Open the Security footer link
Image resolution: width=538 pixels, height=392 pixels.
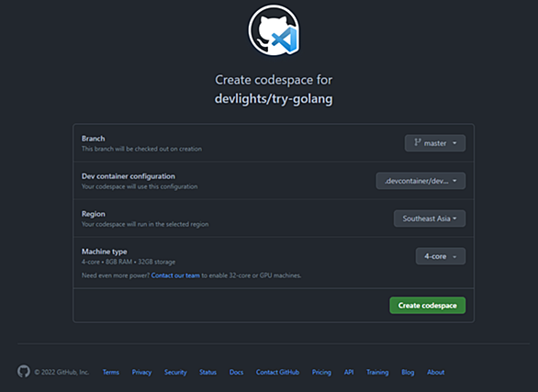175,372
